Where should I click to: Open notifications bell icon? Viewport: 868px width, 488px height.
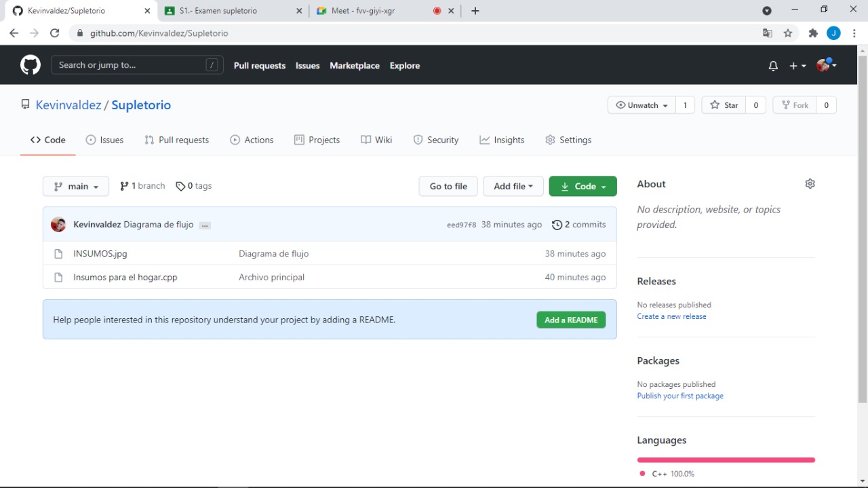click(773, 66)
